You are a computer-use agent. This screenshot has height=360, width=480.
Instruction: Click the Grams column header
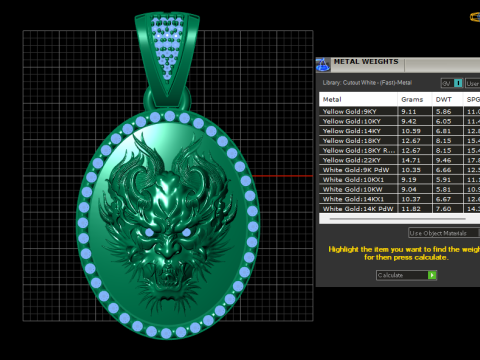pos(414,99)
